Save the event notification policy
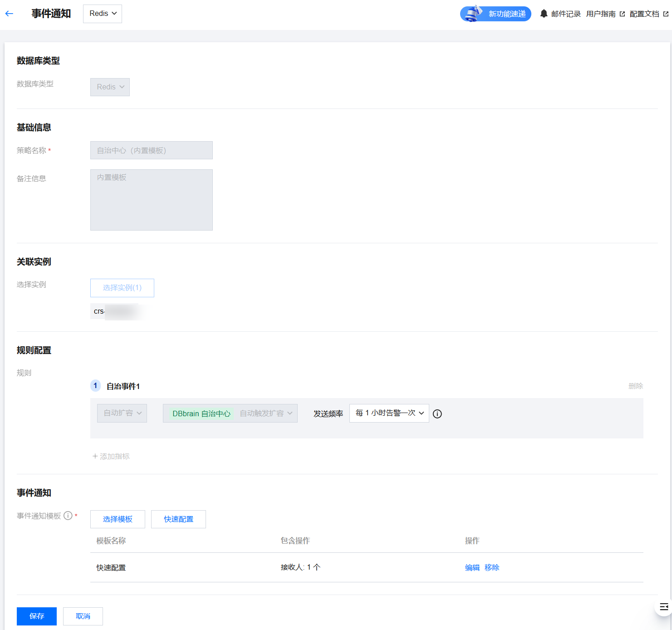This screenshot has width=672, height=630. [37, 616]
